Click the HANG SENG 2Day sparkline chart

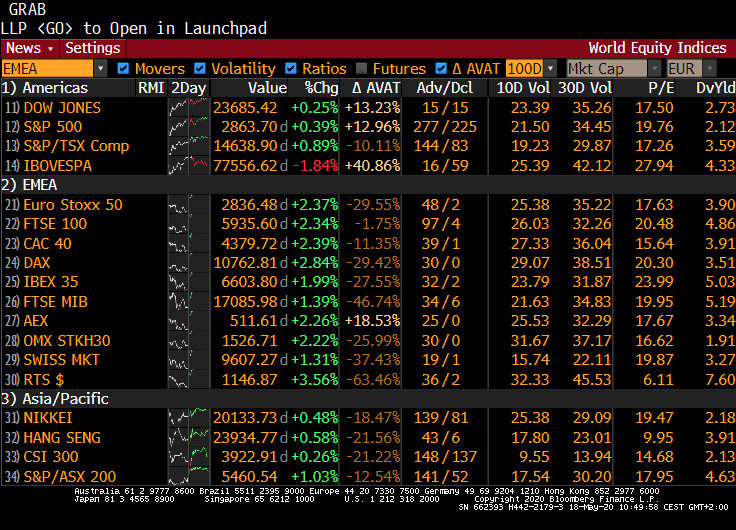click(189, 438)
